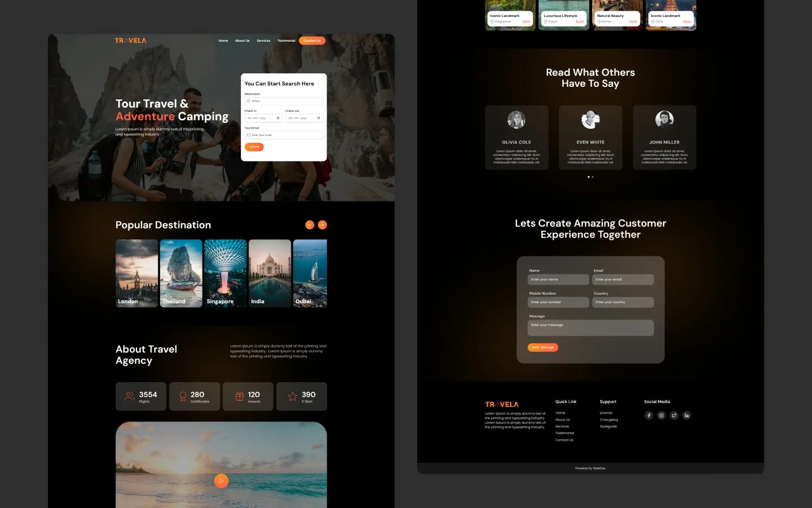Click the previous arrow in Popular Destination
Screen dimensions: 812x508
pyautogui.click(x=310, y=225)
